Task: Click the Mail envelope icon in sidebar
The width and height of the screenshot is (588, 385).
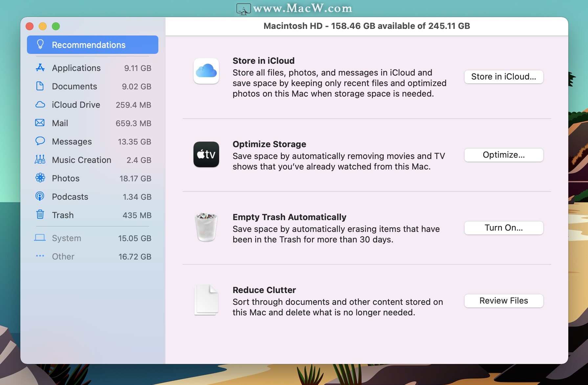Action: (x=40, y=123)
